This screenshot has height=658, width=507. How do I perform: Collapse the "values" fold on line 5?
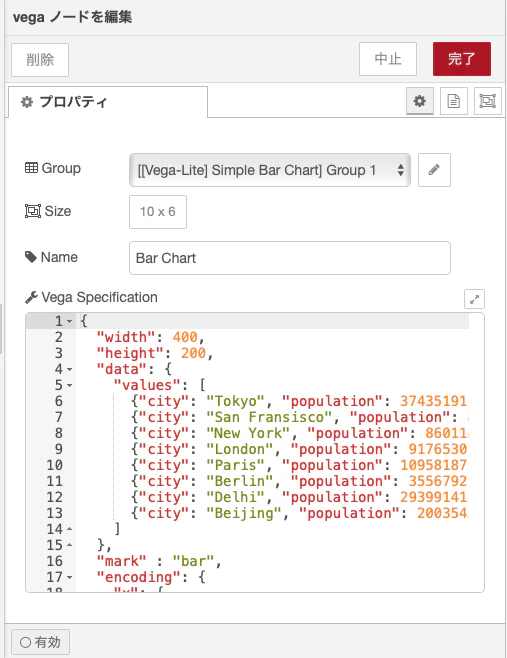coord(70,385)
